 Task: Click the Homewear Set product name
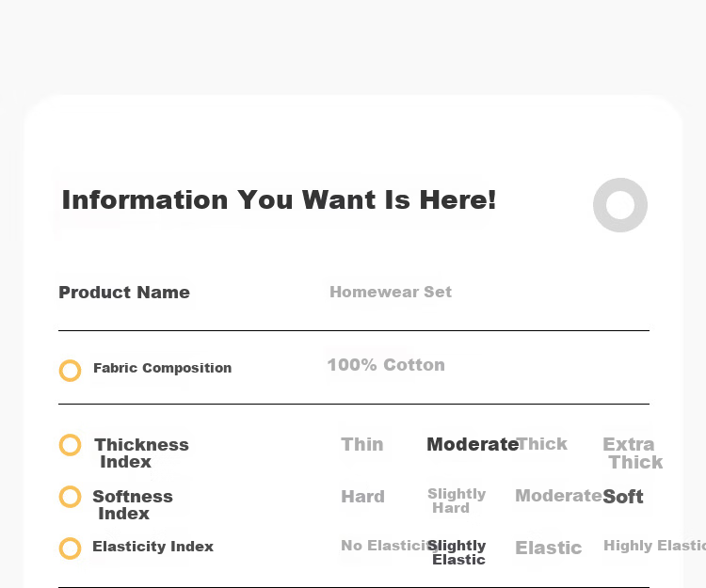click(x=391, y=292)
